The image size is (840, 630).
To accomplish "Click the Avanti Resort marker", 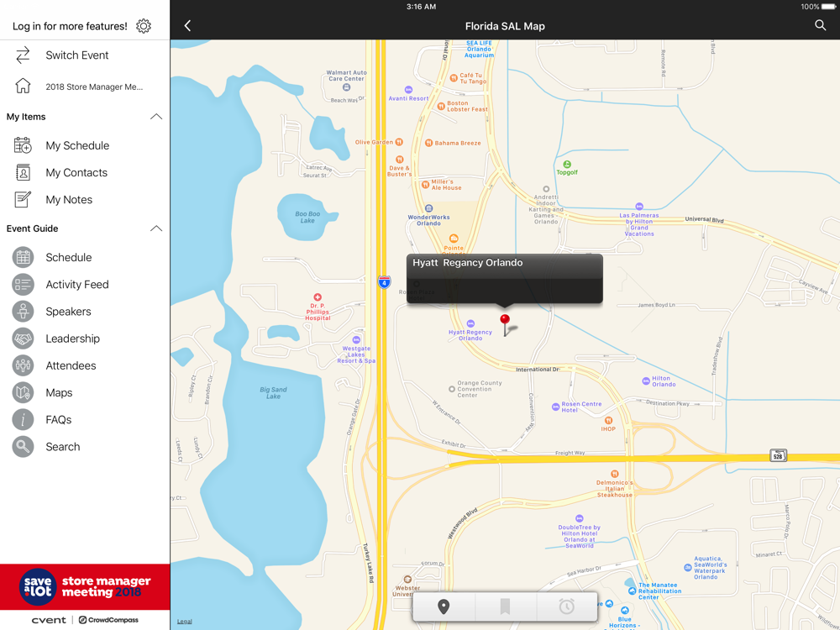I will (408, 90).
